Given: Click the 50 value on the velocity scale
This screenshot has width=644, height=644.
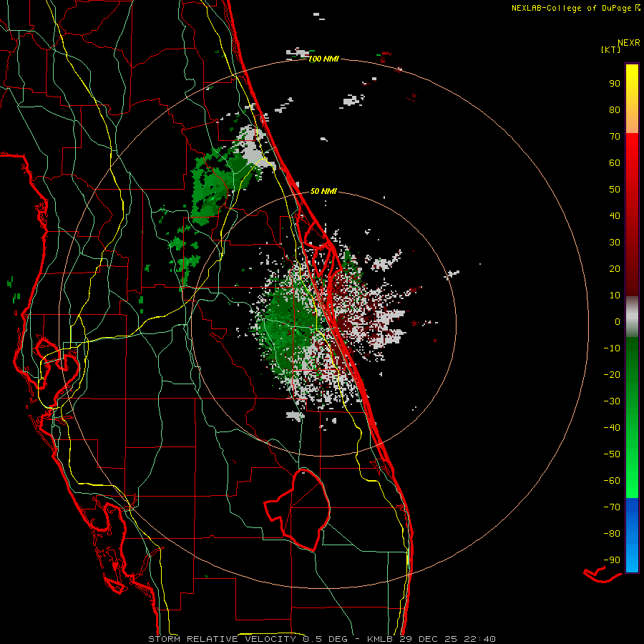Looking at the screenshot, I should (615, 190).
